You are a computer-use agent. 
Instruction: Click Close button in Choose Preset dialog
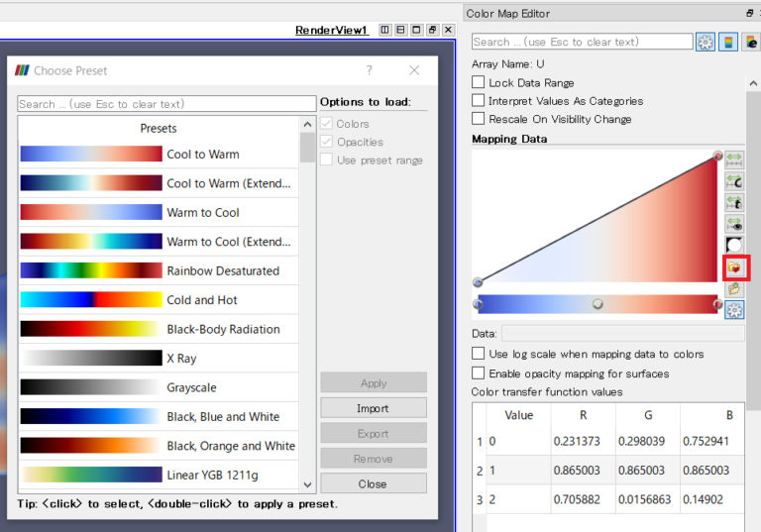pyautogui.click(x=373, y=484)
